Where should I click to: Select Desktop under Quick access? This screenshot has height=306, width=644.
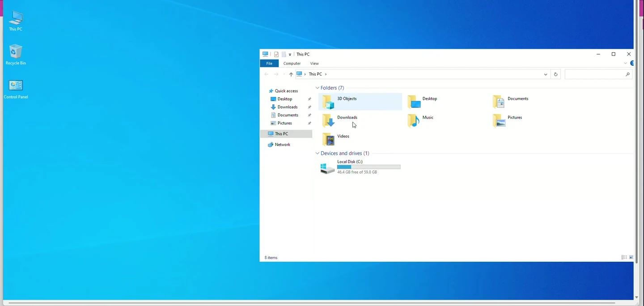tap(285, 99)
